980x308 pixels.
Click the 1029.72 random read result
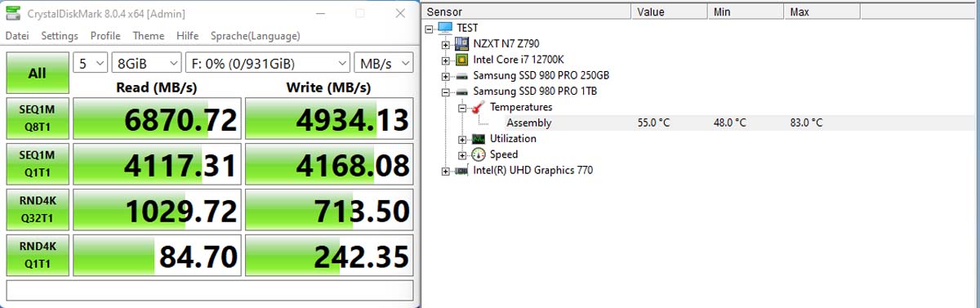coord(157,211)
